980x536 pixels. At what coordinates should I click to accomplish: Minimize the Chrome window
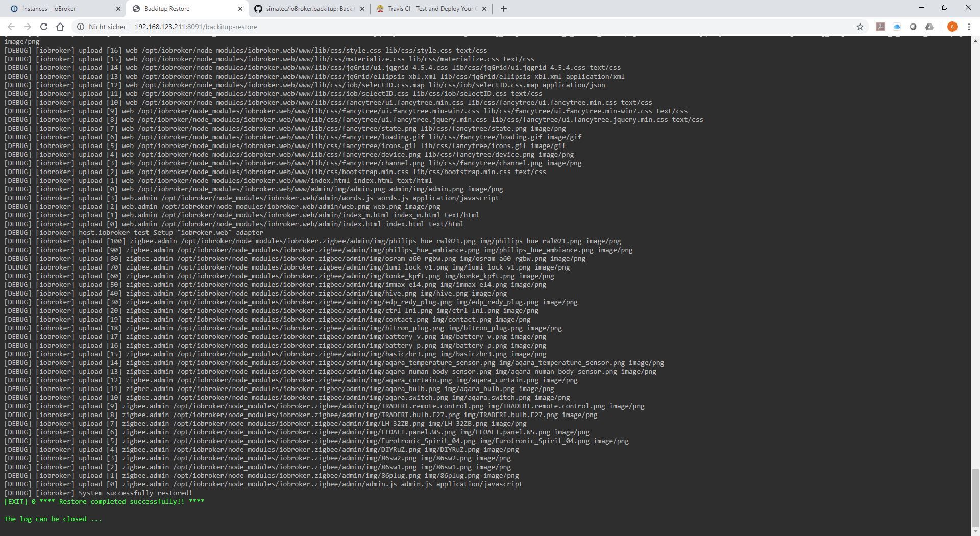point(921,7)
